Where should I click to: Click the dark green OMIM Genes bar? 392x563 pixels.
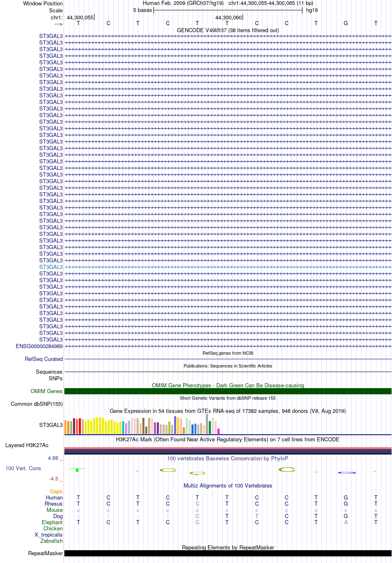228,391
